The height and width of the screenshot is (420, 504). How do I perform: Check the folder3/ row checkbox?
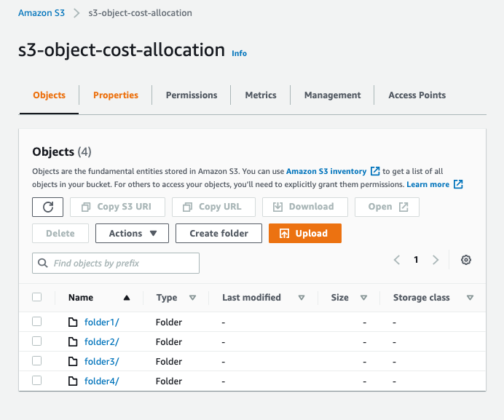(x=37, y=361)
